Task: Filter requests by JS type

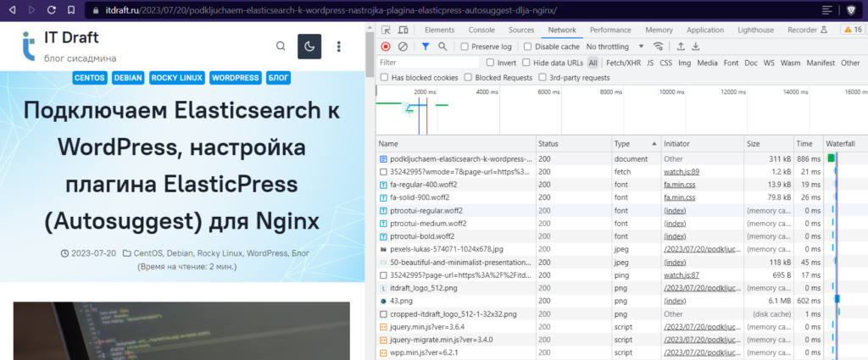Action: pyautogui.click(x=650, y=63)
